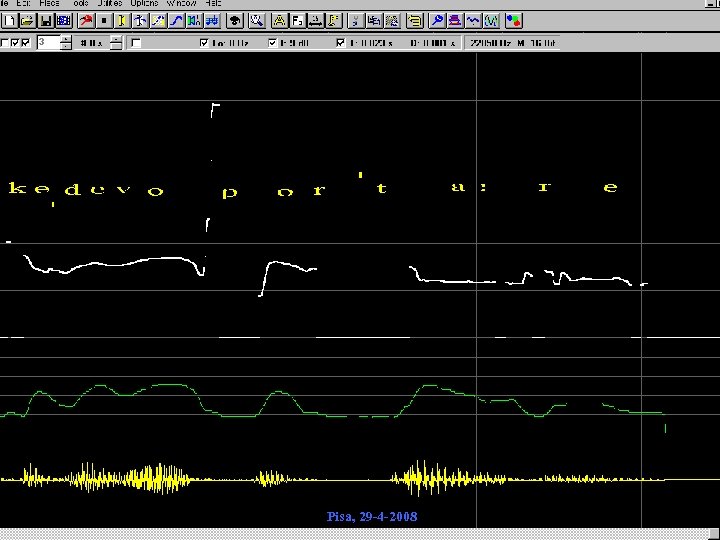Click the down arrow of the Hz stepper
Image resolution: width=720 pixels, height=540 pixels.
[117, 46]
